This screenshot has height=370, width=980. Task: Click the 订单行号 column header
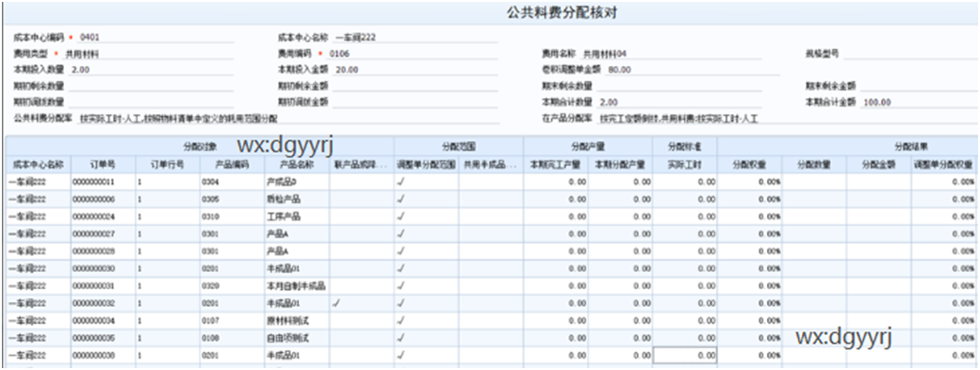click(x=168, y=165)
